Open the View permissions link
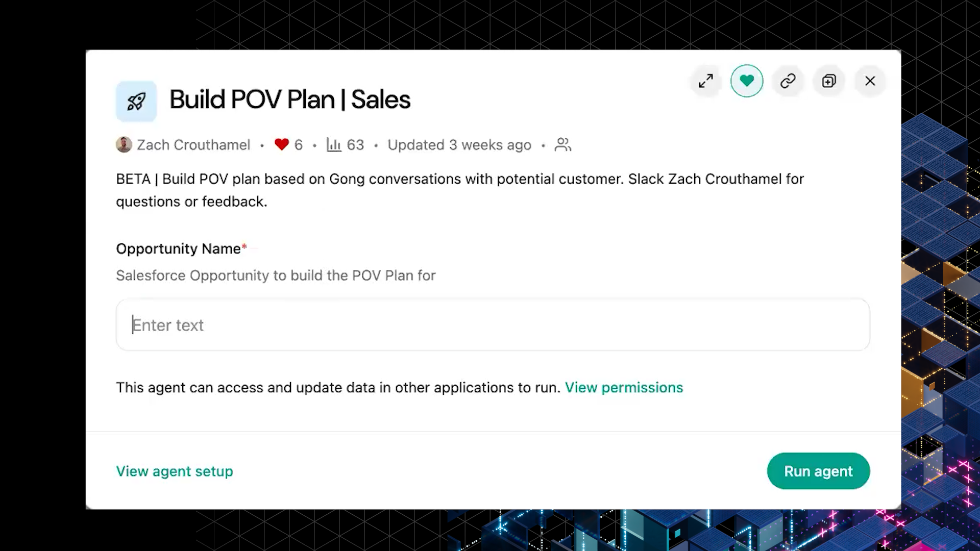Screen dimensions: 980x551 tap(624, 388)
